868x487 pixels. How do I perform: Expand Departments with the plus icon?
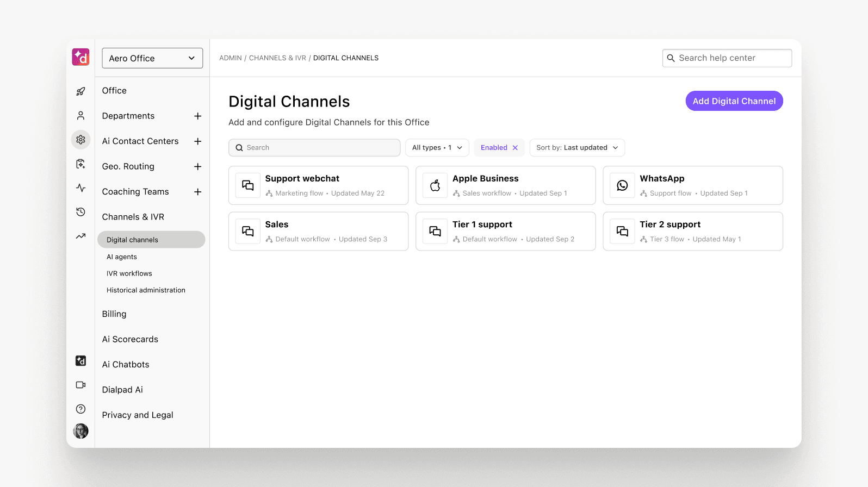click(x=198, y=116)
